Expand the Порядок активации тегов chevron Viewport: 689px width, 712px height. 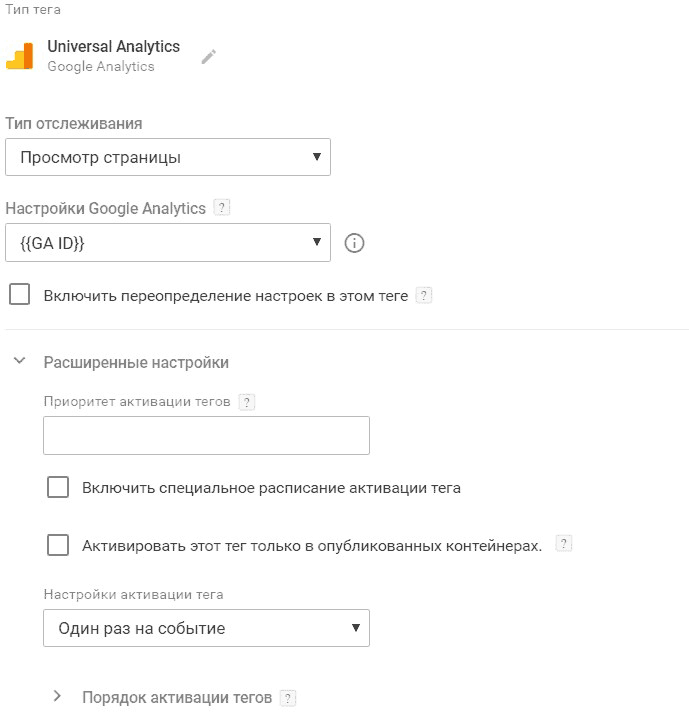(57, 696)
